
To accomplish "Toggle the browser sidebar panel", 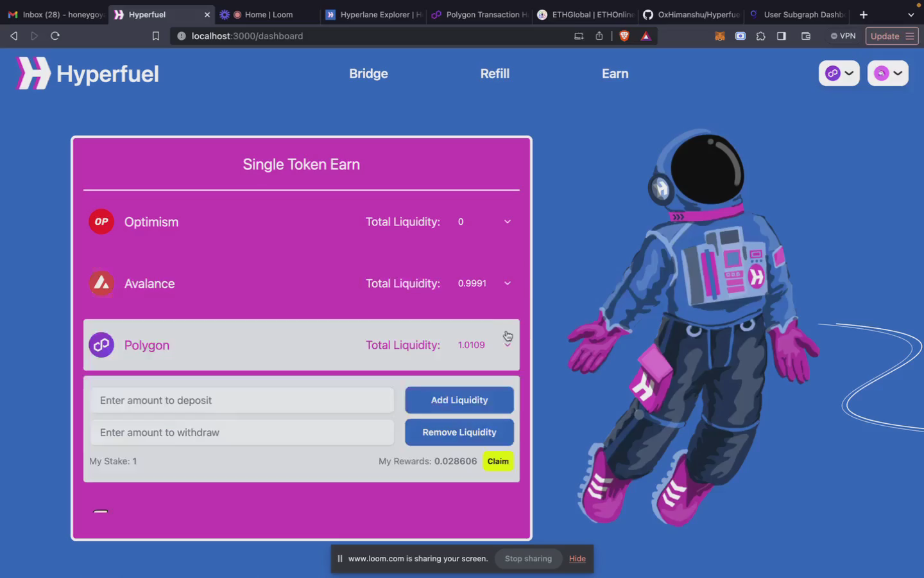I will (782, 36).
